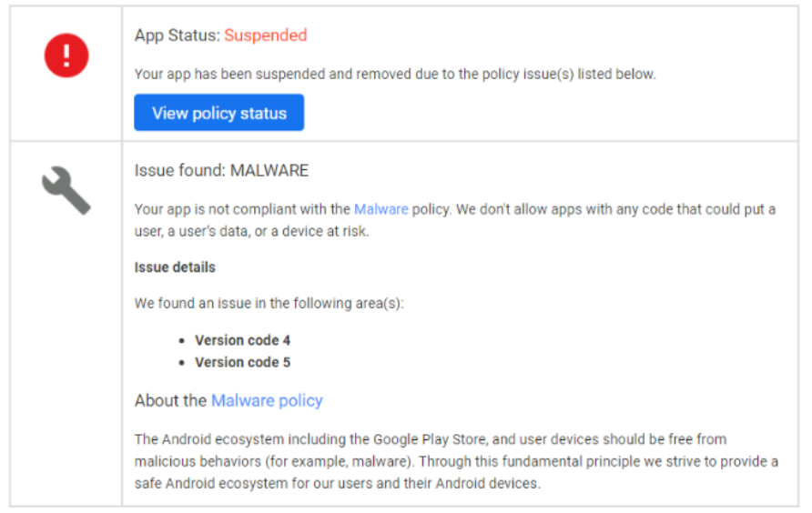The image size is (812, 513).
Task: Click the red Suspended status text
Action: point(265,35)
